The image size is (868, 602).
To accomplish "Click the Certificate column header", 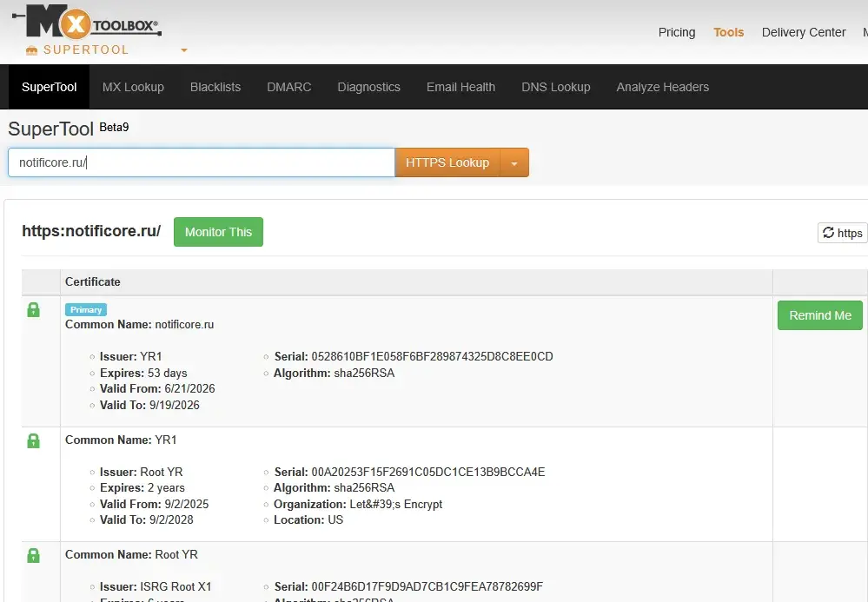I will (92, 281).
